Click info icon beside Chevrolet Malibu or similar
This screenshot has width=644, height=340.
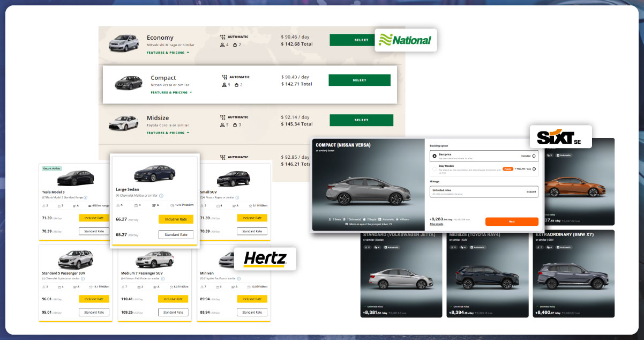(161, 196)
